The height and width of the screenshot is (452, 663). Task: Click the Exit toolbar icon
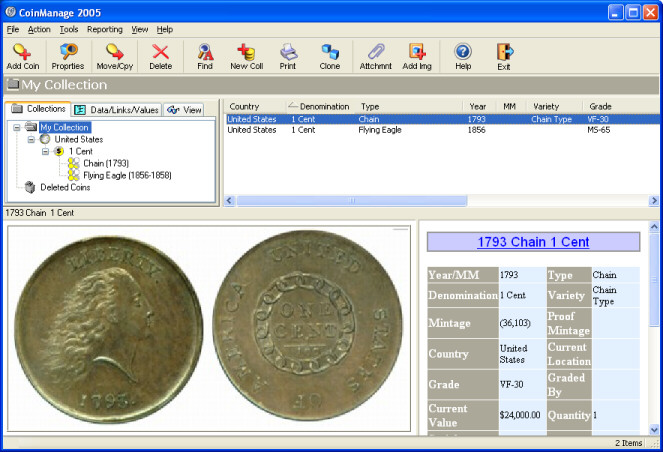pos(504,56)
